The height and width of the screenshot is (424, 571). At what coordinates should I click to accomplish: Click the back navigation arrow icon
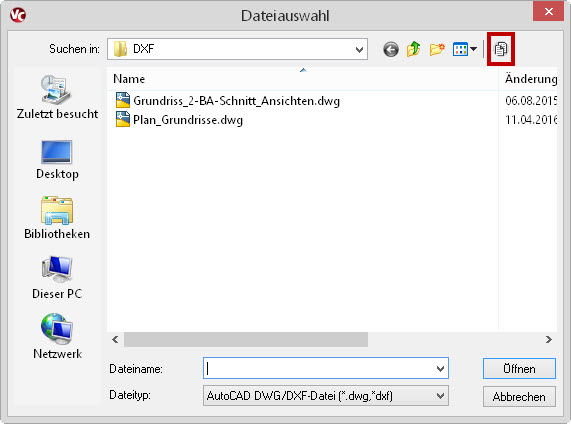click(391, 49)
